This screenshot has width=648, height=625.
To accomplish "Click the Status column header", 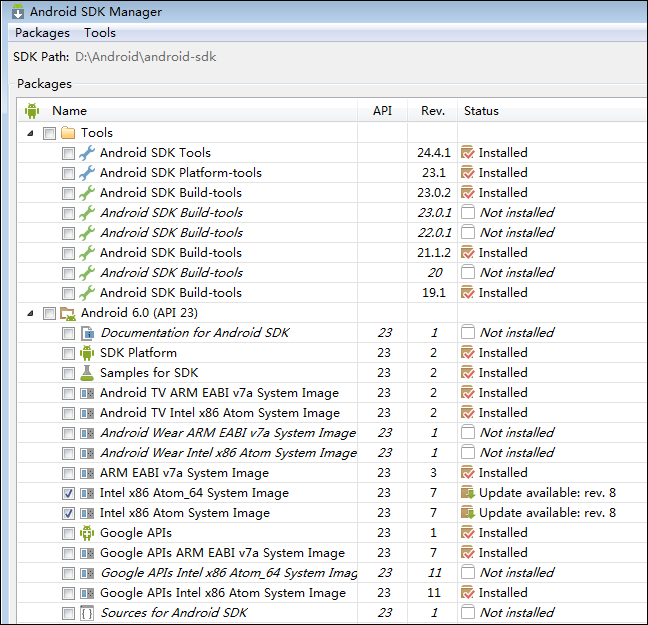I will 481,111.
